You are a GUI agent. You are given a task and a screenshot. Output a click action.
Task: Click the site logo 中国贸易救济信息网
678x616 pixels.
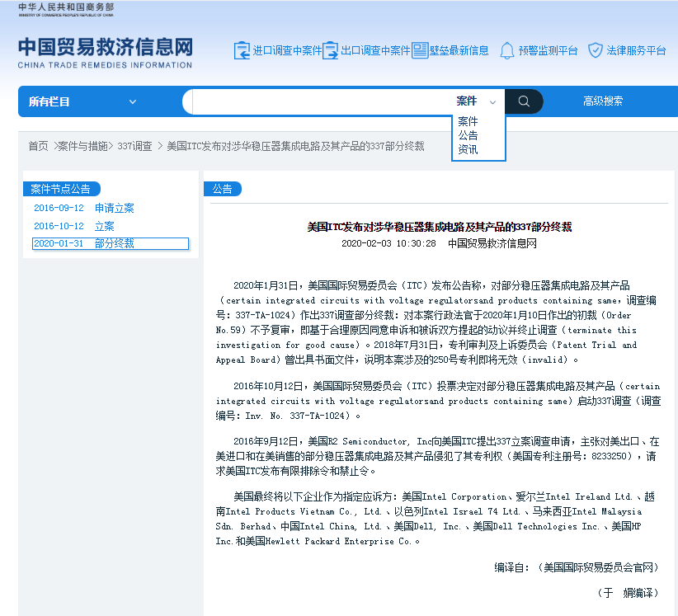point(105,52)
